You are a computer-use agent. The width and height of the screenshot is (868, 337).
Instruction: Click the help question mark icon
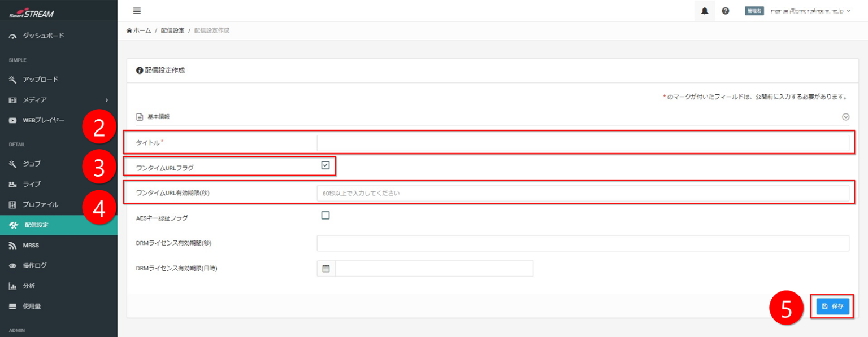click(x=726, y=11)
